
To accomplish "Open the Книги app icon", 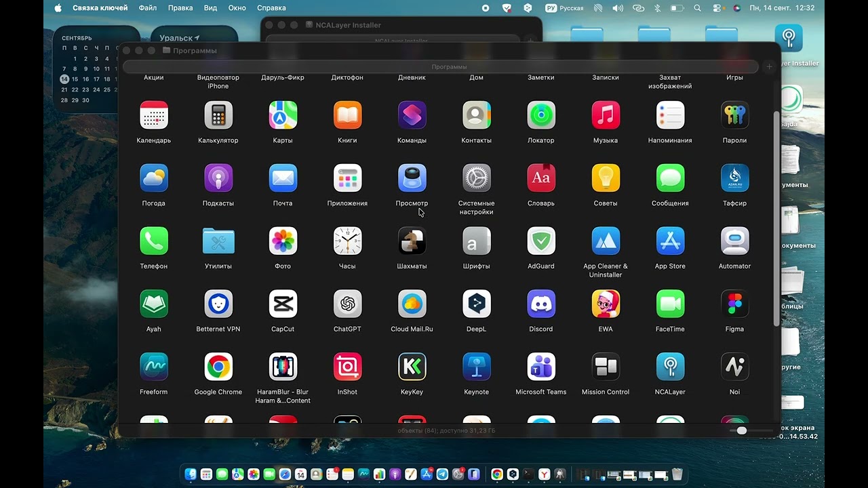I will 347,115.
